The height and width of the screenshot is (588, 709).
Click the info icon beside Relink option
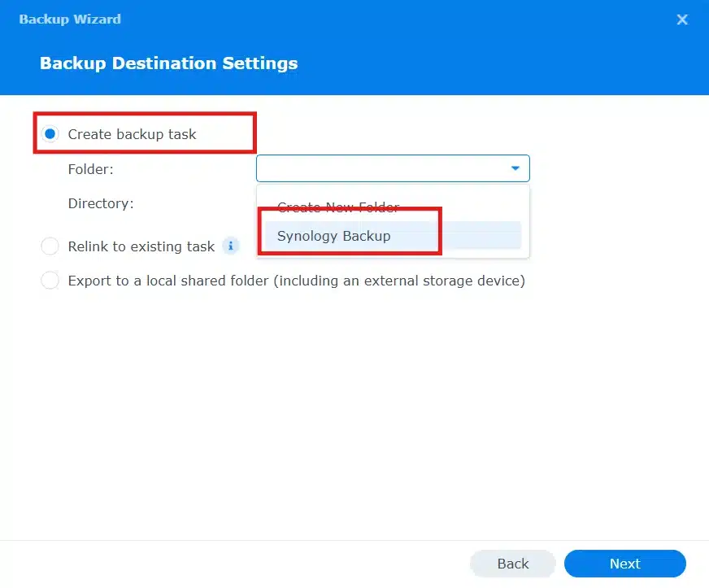230,245
